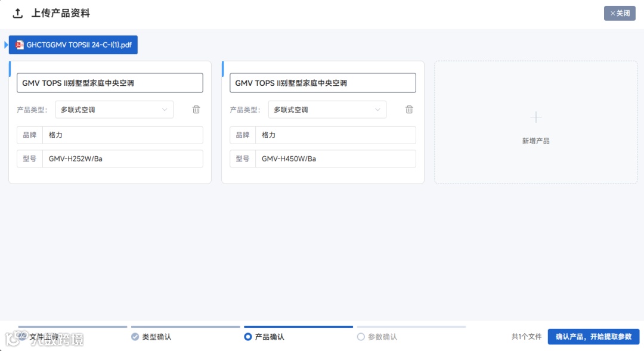
Task: Open product type dropdown for GMV-H252W/Ba
Action: (x=114, y=110)
